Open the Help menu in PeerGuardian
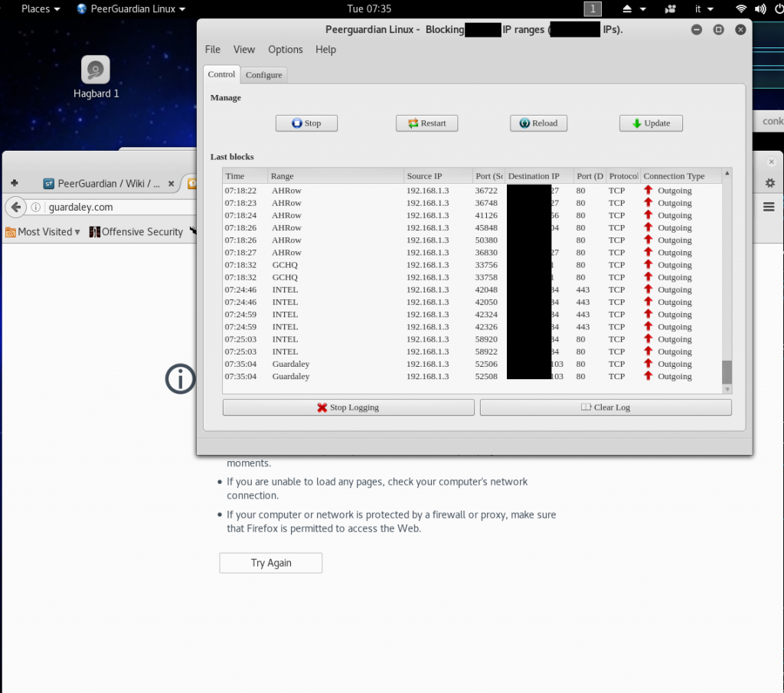The image size is (784, 693). [x=325, y=50]
